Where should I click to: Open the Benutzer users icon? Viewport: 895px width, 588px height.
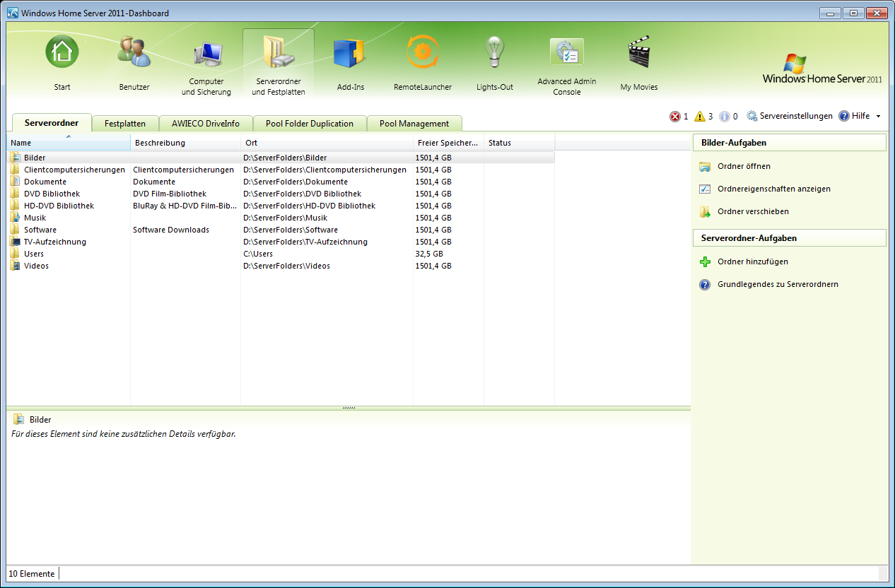pyautogui.click(x=134, y=52)
